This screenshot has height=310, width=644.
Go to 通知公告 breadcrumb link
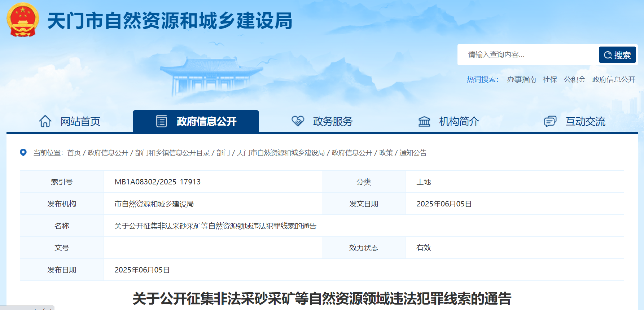[413, 153]
